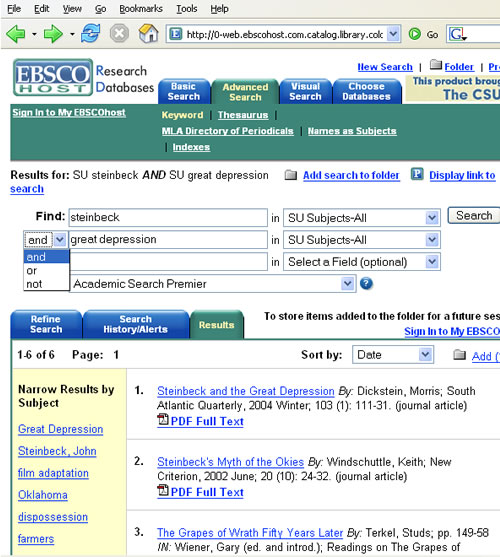Click the Stop loading icon
This screenshot has height=557, width=500.
119,34
